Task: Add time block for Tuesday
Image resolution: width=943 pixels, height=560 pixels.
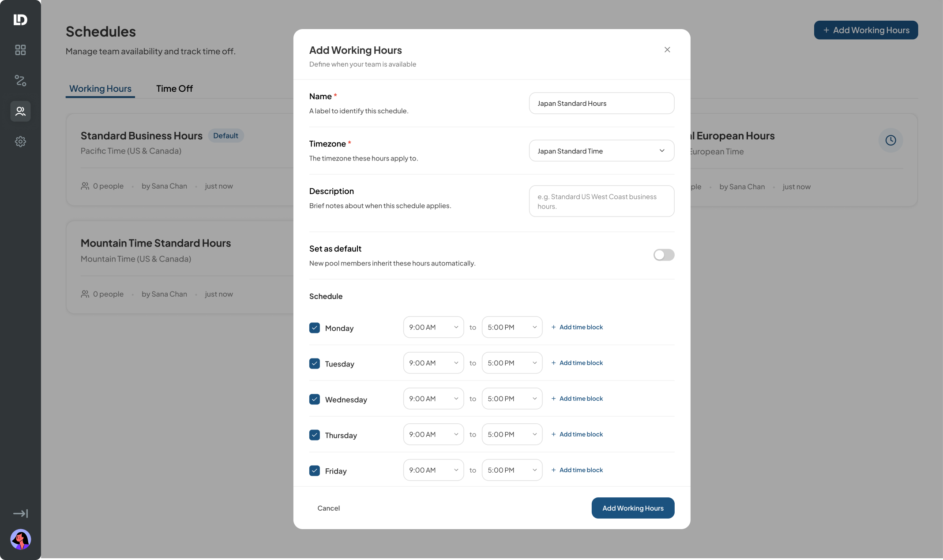Action: pos(577,363)
